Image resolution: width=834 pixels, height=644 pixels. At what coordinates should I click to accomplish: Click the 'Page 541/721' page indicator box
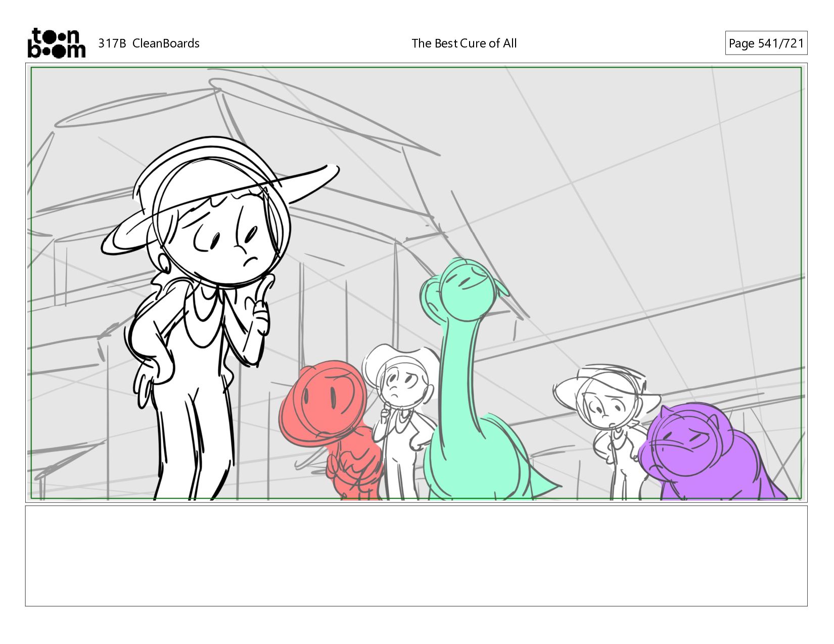[x=766, y=43]
